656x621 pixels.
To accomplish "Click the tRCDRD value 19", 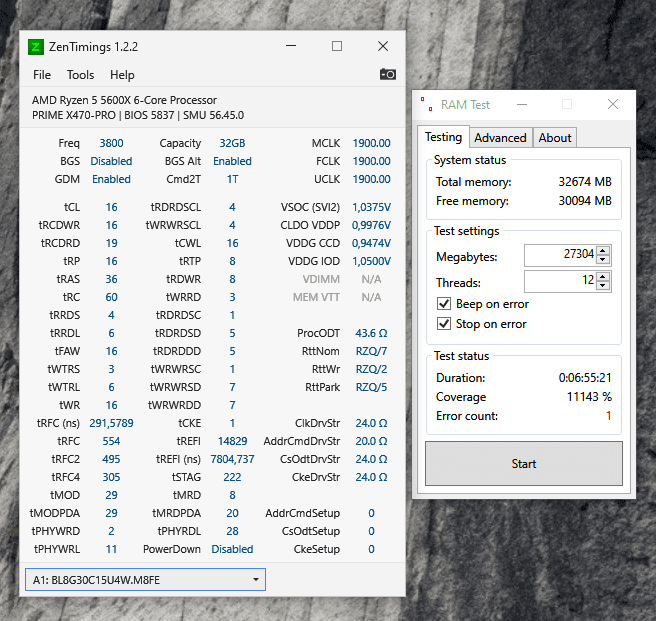I will tap(111, 243).
